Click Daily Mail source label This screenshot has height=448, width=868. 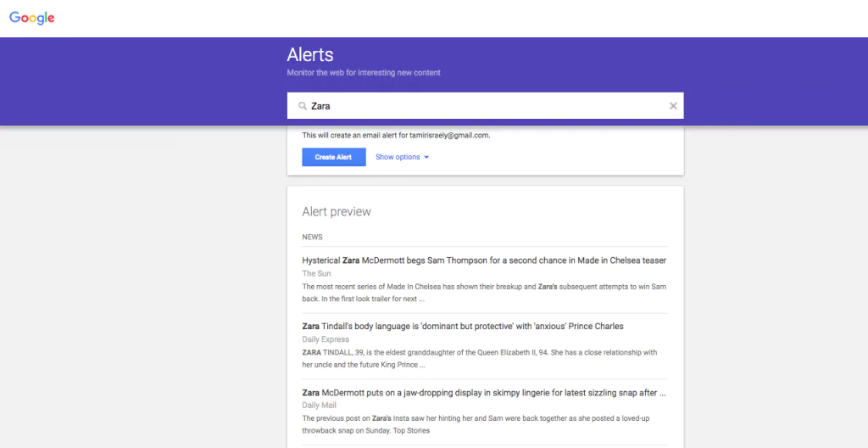pyautogui.click(x=320, y=406)
